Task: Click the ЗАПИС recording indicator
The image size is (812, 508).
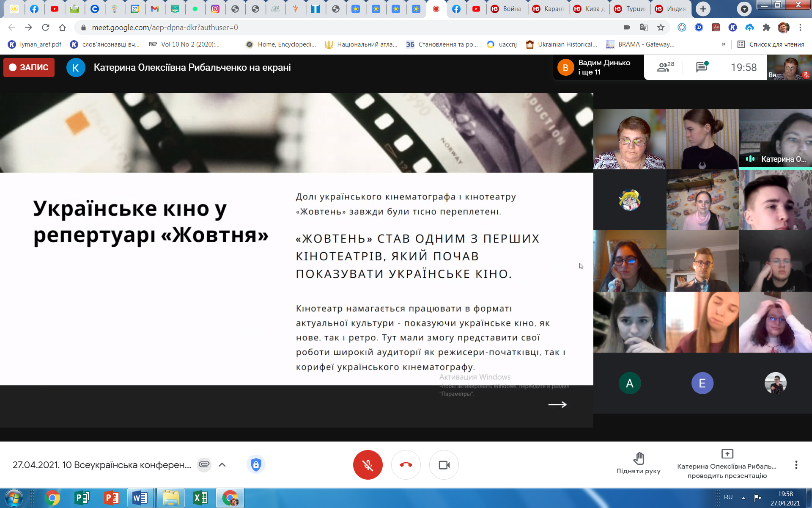Action: pyautogui.click(x=29, y=67)
